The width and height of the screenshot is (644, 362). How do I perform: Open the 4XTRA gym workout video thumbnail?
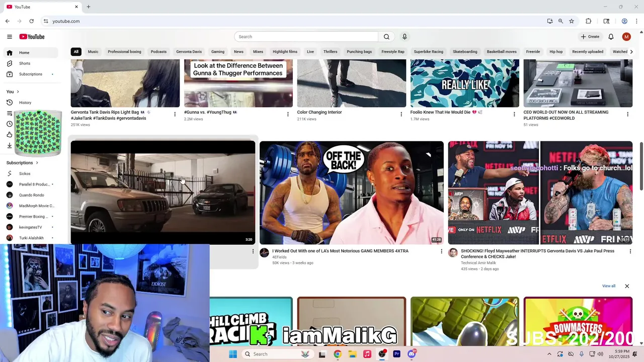tap(352, 193)
